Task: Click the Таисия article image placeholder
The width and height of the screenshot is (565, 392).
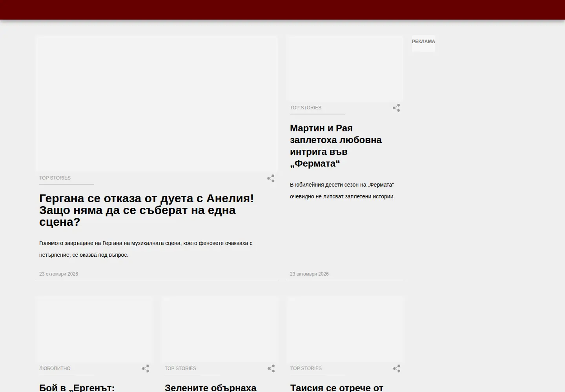Action: click(x=345, y=330)
